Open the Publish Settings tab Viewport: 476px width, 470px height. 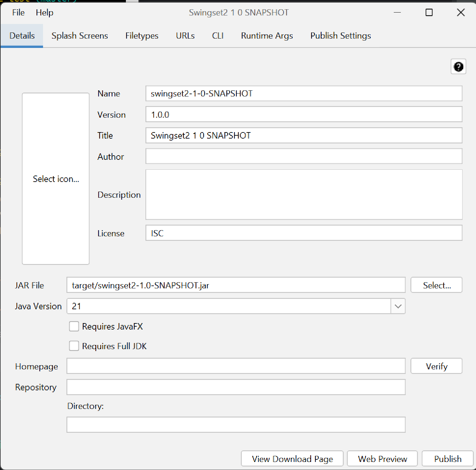pos(340,36)
